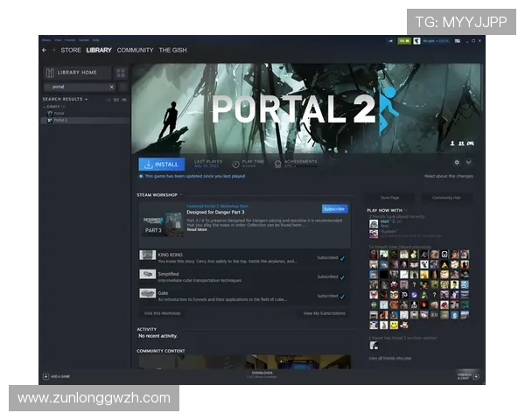Select Portal 2 in search results
The width and height of the screenshot is (525, 420).
(x=86, y=120)
